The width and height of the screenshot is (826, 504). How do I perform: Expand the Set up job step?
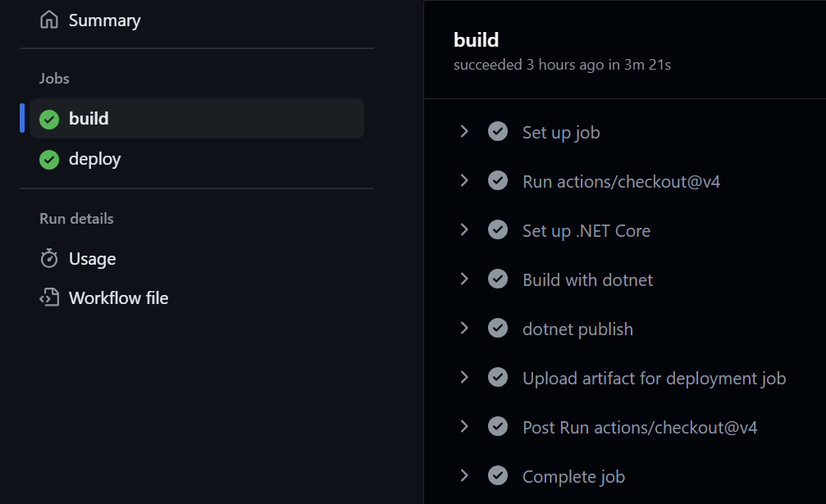point(464,131)
